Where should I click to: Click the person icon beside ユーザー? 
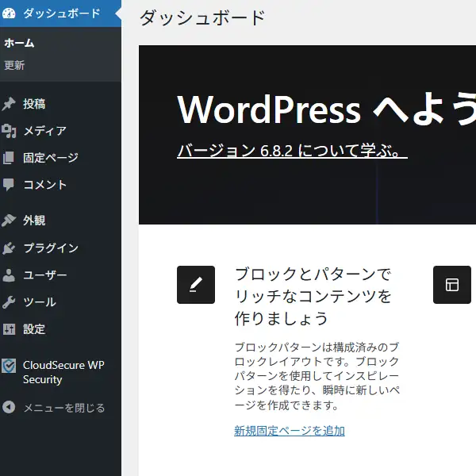coord(9,275)
